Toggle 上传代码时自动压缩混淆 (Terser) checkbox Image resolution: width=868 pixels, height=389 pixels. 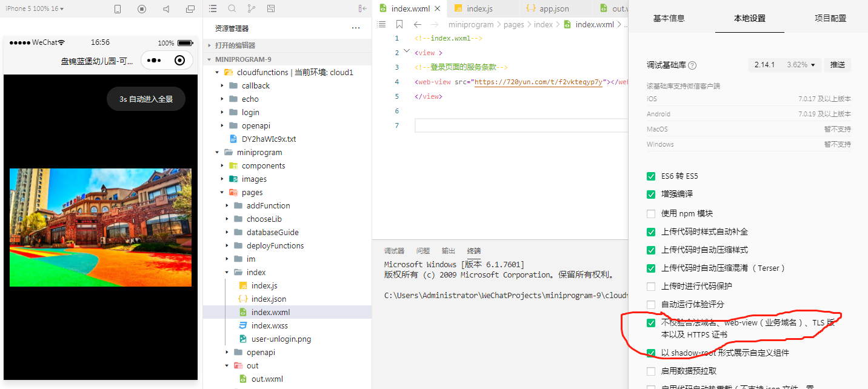point(651,268)
